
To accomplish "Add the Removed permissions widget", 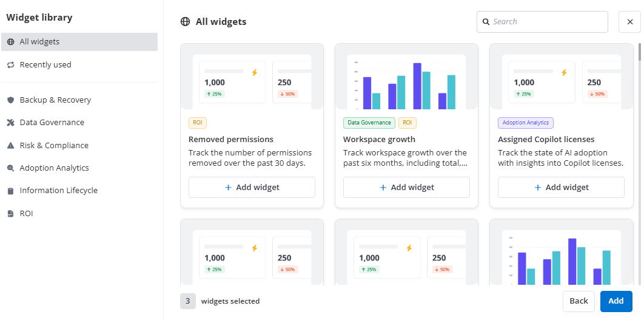I will point(252,188).
